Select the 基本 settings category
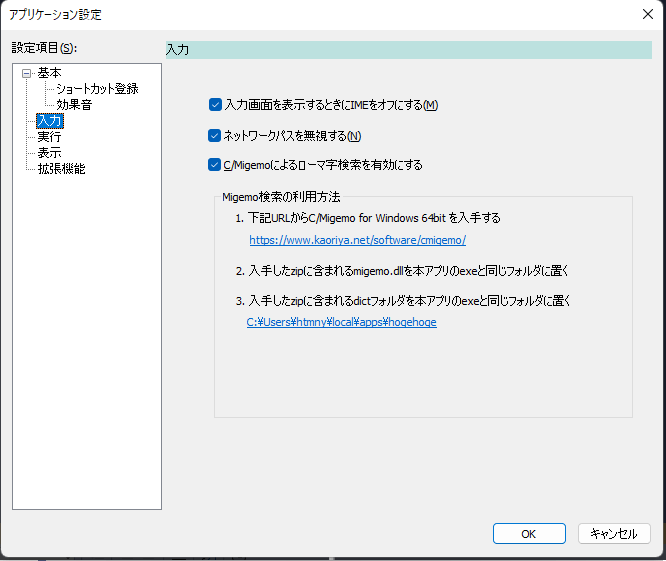 point(49,73)
